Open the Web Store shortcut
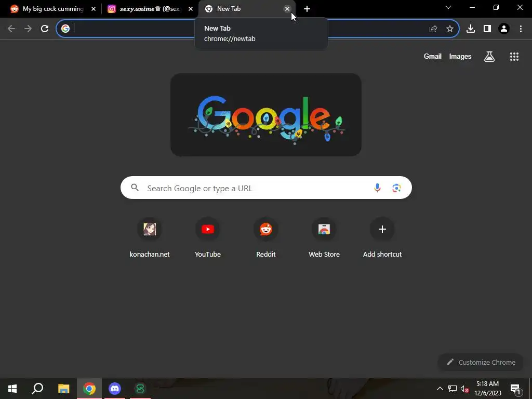532x399 pixels. [324, 238]
